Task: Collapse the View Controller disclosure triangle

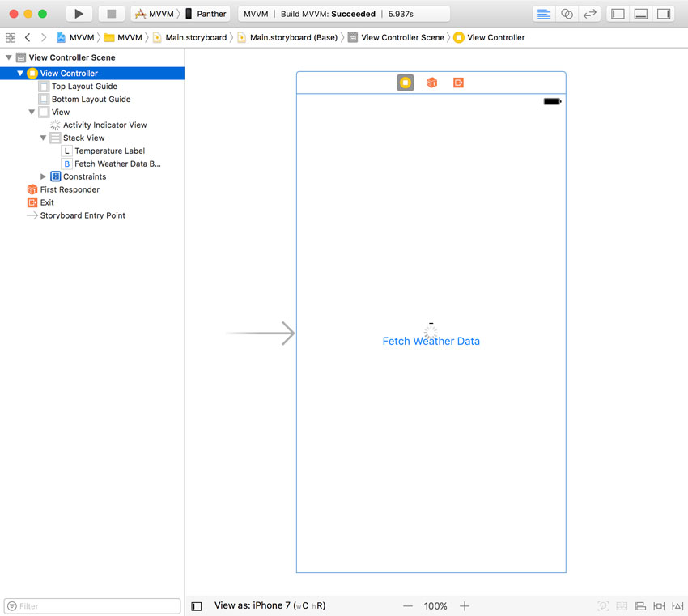Action: (19, 74)
